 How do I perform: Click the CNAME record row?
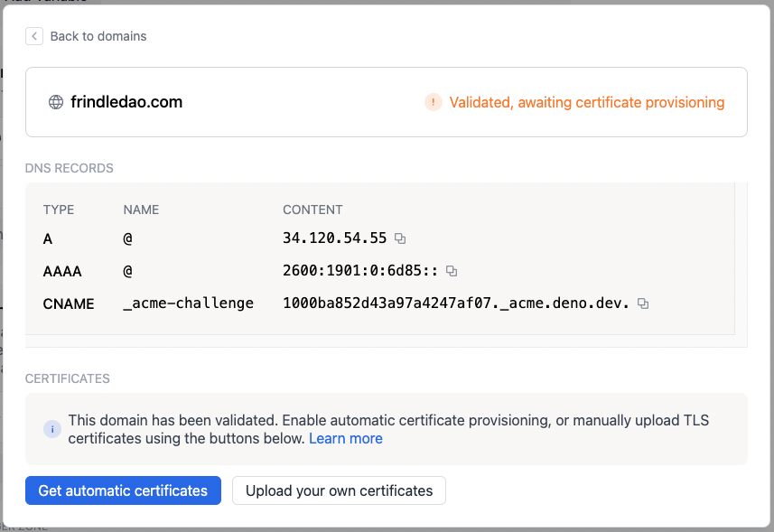click(x=271, y=303)
